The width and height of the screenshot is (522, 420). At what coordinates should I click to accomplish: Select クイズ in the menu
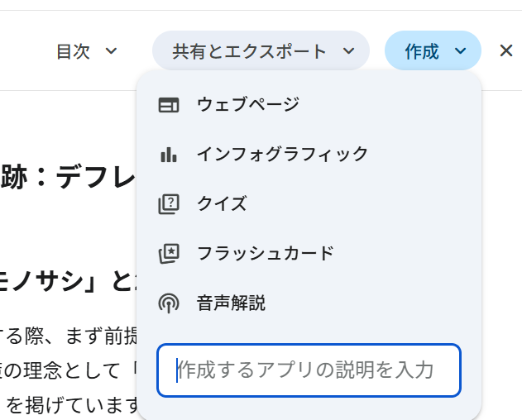222,203
